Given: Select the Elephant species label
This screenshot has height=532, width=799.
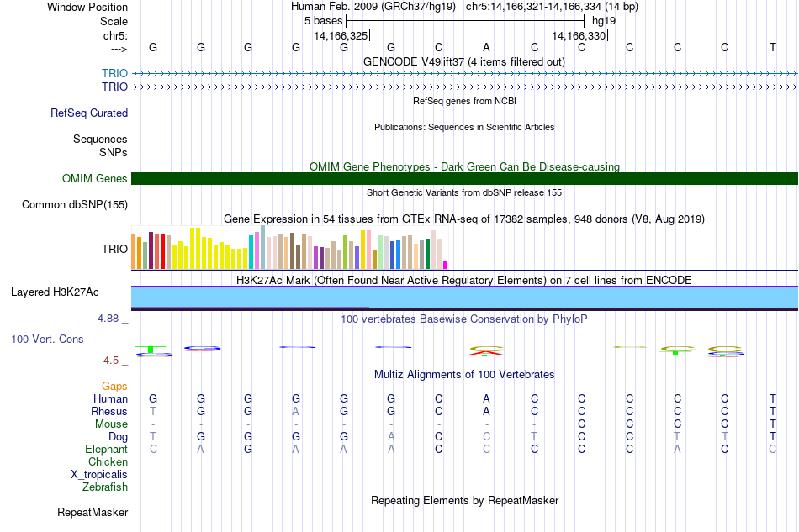Looking at the screenshot, I should tap(107, 449).
